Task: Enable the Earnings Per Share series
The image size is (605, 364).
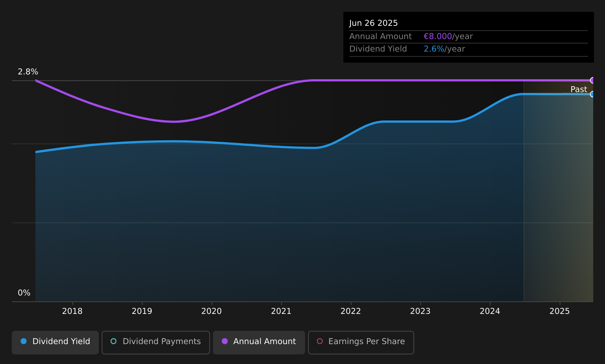Action: tap(361, 342)
